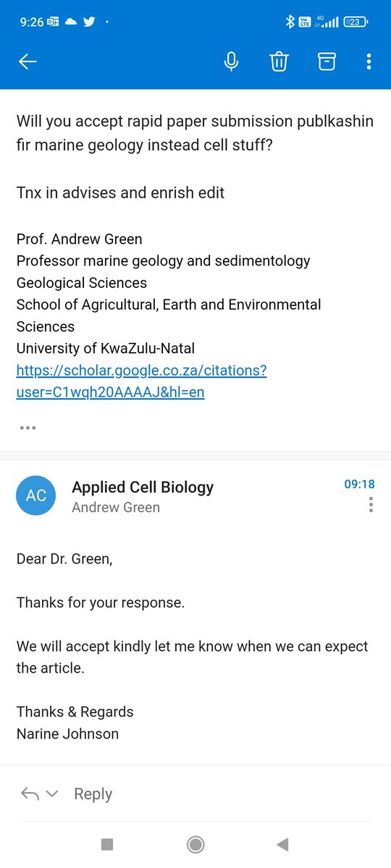Tap the back arrow to leave the email
Image resolution: width=391 pixels, height=868 pixels.
pos(28,62)
